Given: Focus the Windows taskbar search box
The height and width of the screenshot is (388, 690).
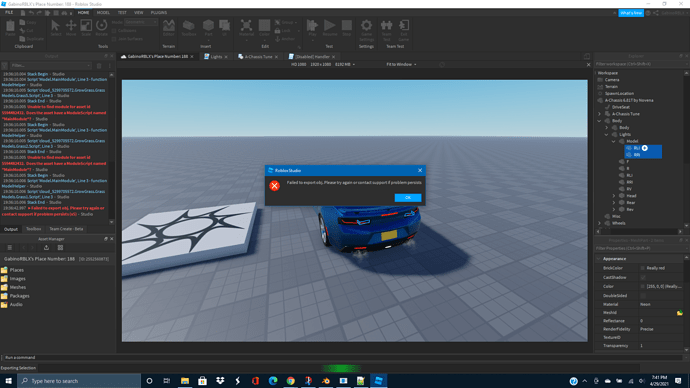Looking at the screenshot, I should coord(79,381).
